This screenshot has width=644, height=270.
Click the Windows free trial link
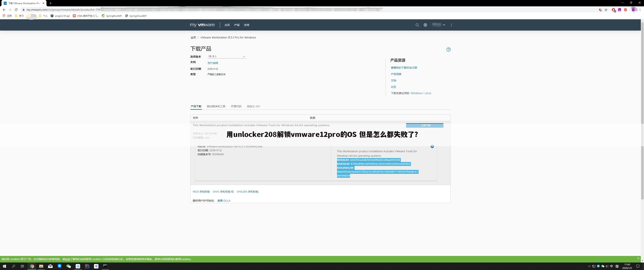(416, 93)
